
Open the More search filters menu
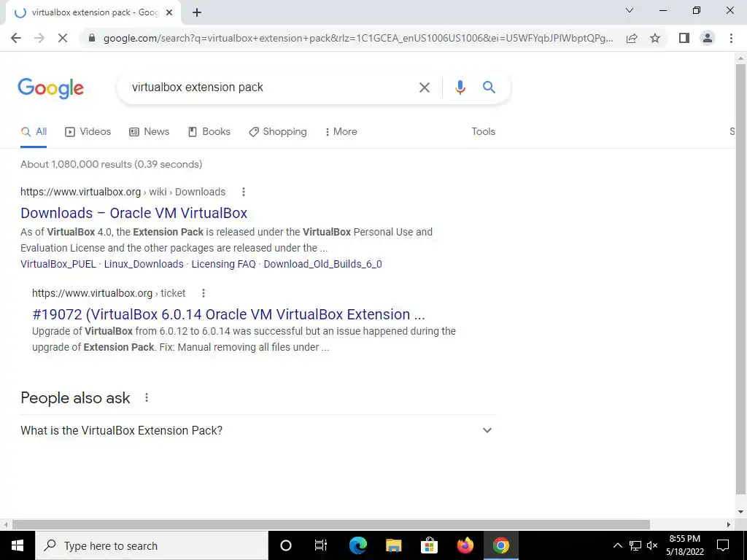point(341,132)
